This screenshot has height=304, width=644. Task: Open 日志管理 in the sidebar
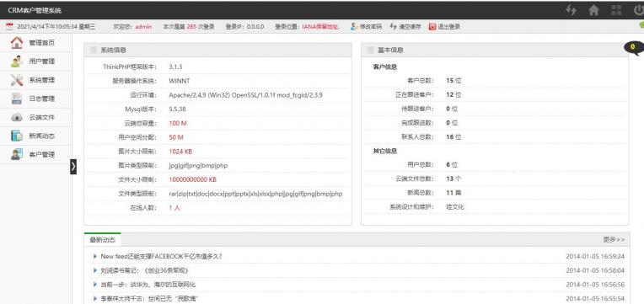[35, 99]
